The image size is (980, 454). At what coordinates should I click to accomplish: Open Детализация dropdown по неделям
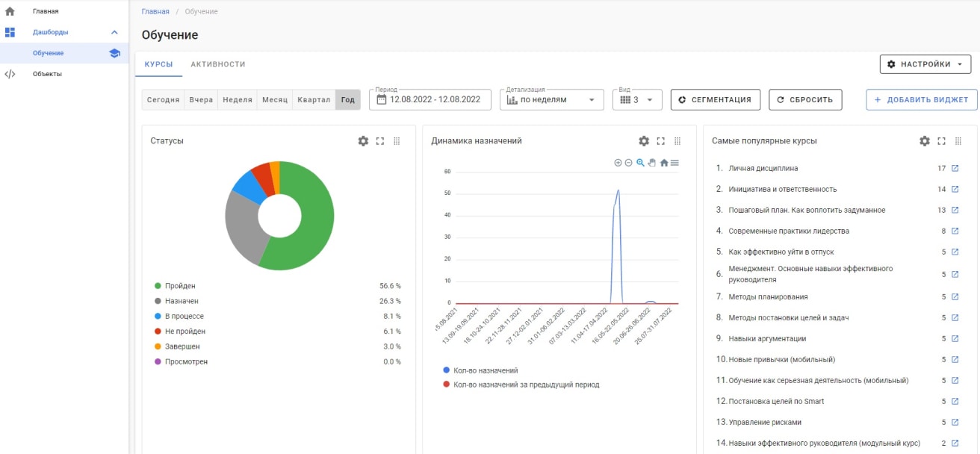[x=551, y=100]
